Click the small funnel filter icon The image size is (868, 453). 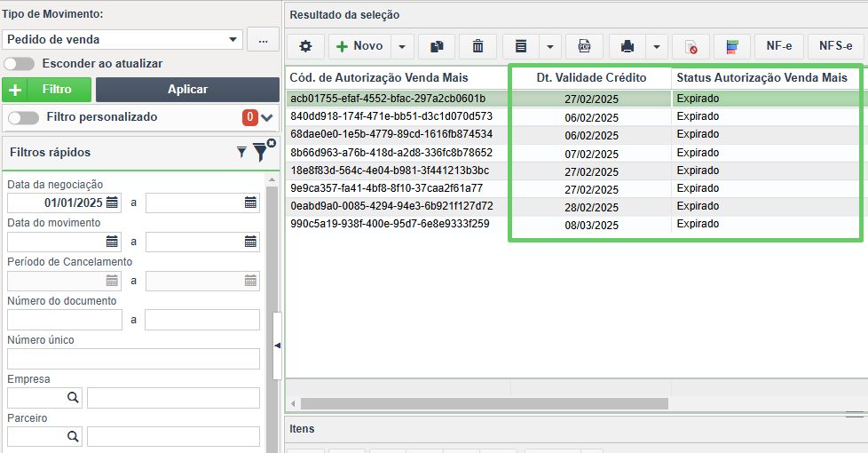pyautogui.click(x=241, y=152)
